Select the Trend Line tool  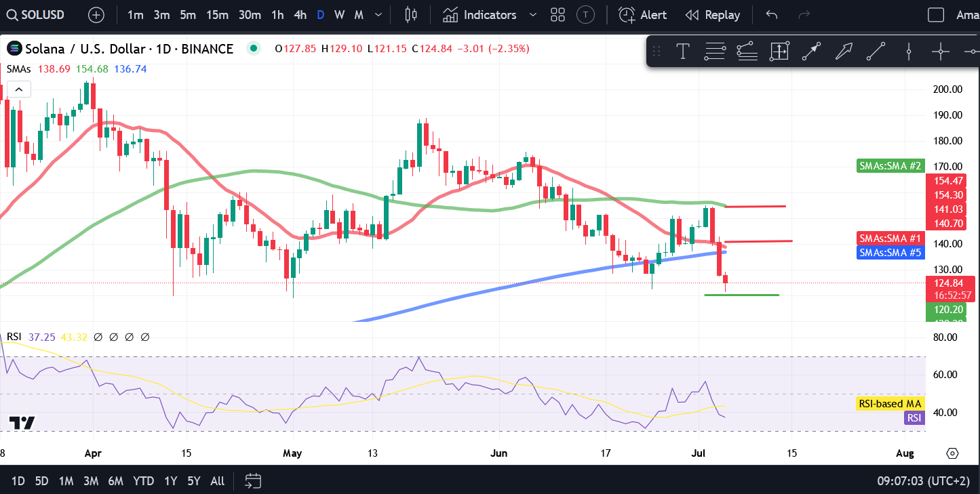[876, 51]
